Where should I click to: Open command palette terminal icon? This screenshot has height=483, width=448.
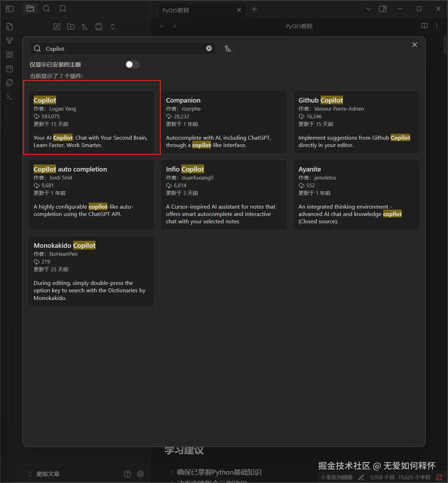point(9,97)
